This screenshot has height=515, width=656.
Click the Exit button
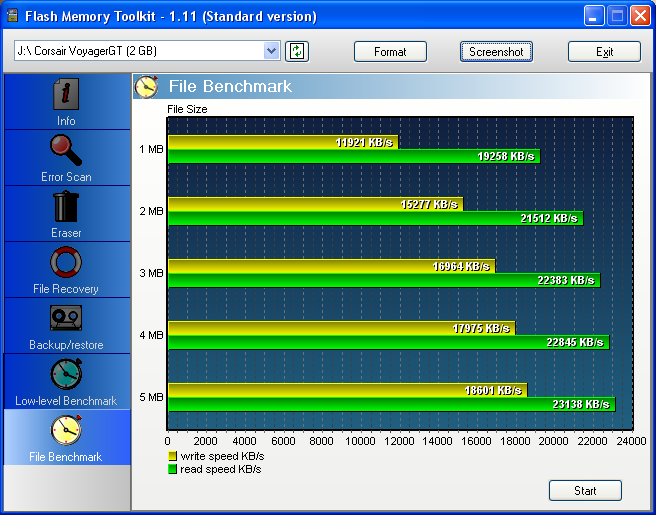604,52
